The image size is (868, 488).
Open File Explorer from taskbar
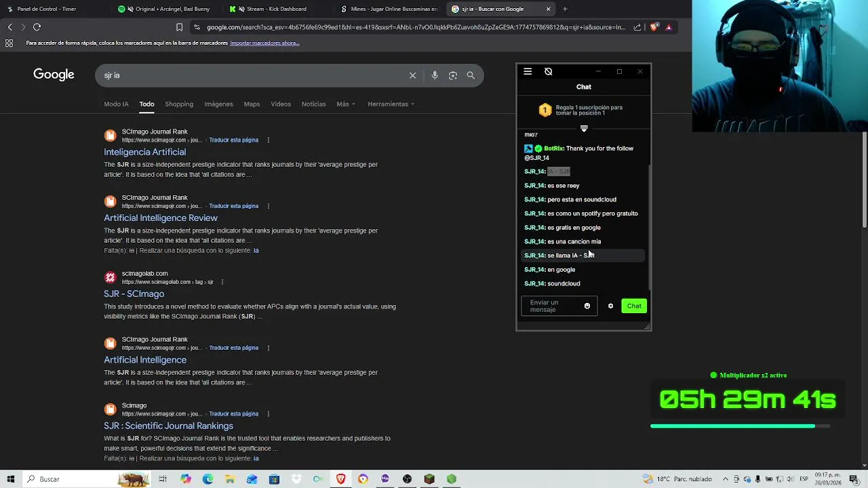pyautogui.click(x=230, y=479)
